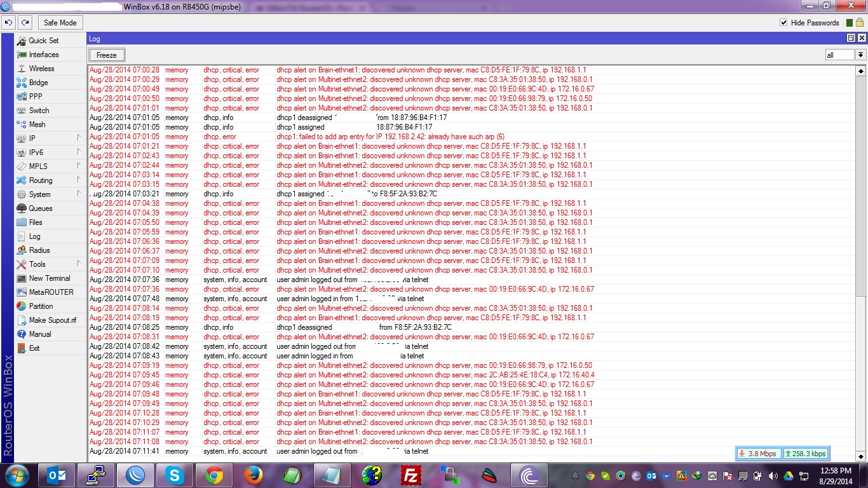Image resolution: width=868 pixels, height=488 pixels.
Task: Open the Log menu item
Action: point(50,236)
